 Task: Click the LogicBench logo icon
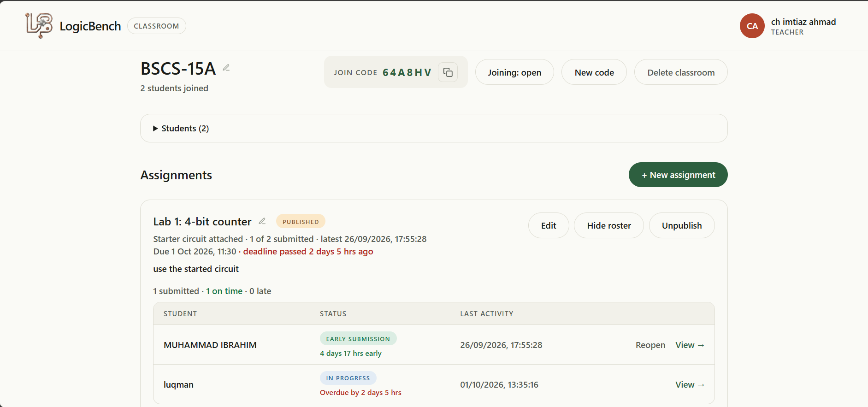[x=39, y=26]
